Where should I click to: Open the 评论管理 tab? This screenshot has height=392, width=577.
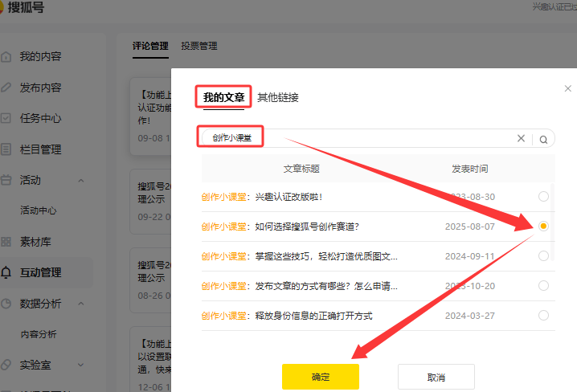(x=150, y=46)
